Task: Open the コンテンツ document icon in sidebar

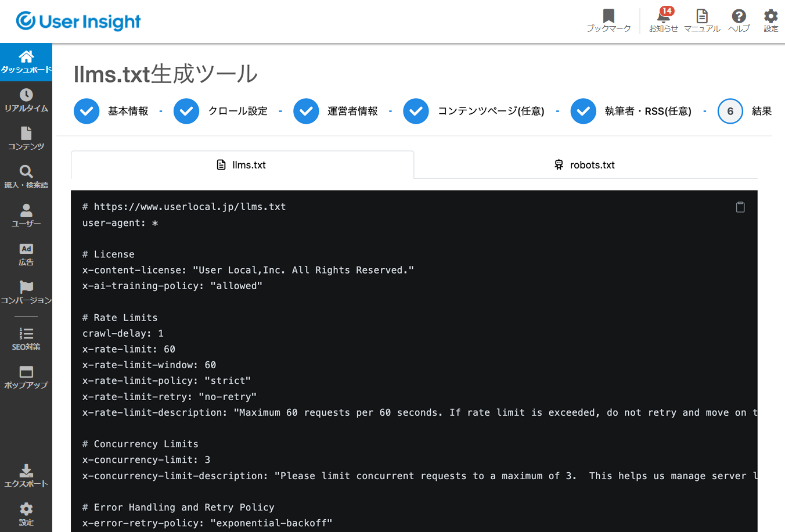Action: (x=26, y=133)
